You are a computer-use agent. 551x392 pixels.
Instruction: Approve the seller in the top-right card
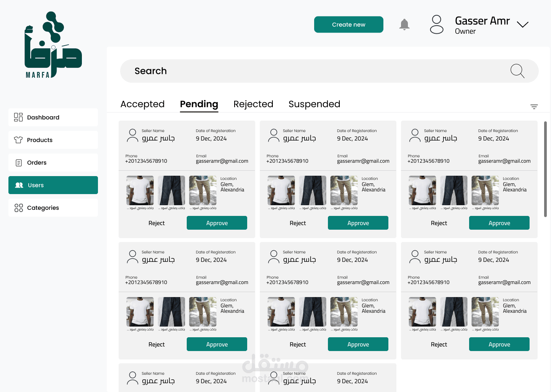point(499,223)
